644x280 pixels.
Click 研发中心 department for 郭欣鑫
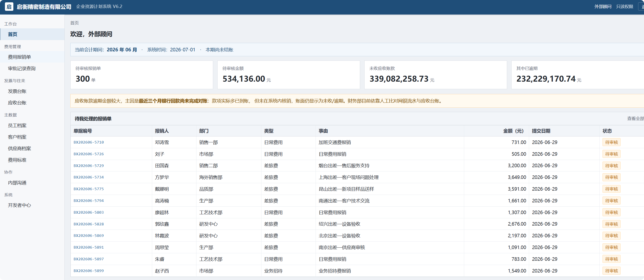point(208,224)
